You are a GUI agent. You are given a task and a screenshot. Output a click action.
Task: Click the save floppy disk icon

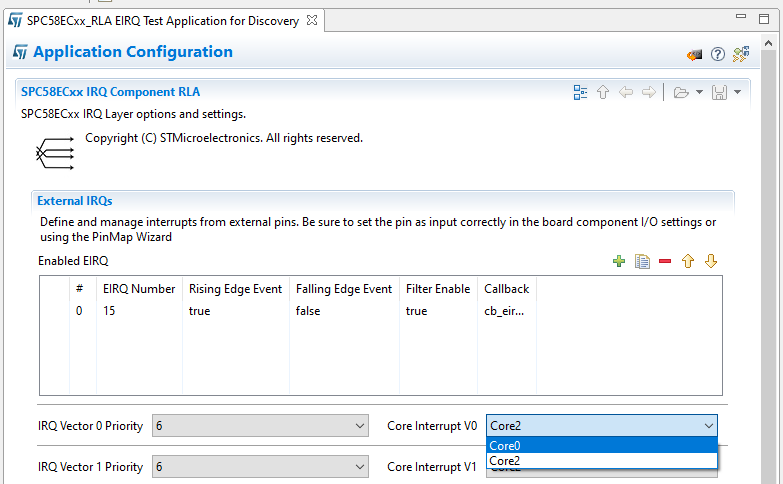pyautogui.click(x=719, y=92)
